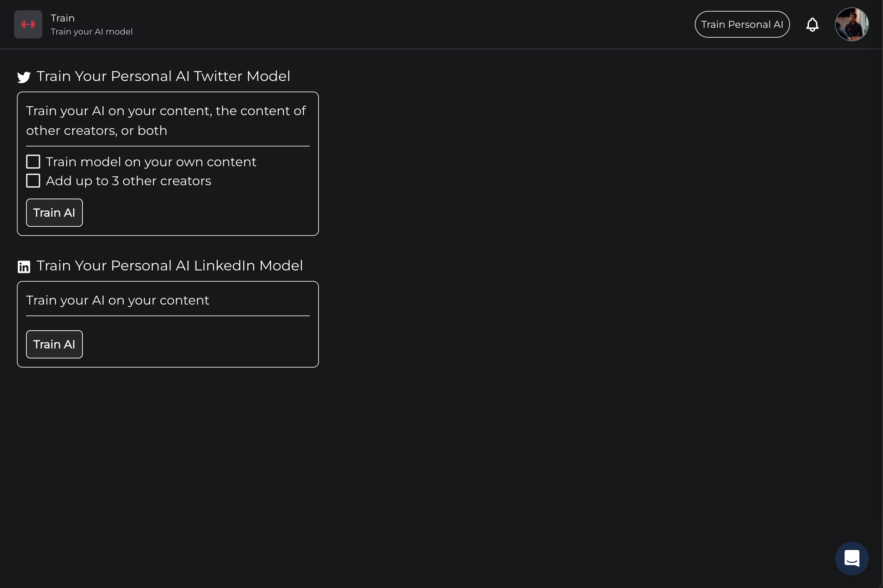Enable training on your own content
This screenshot has width=883, height=588.
click(33, 162)
